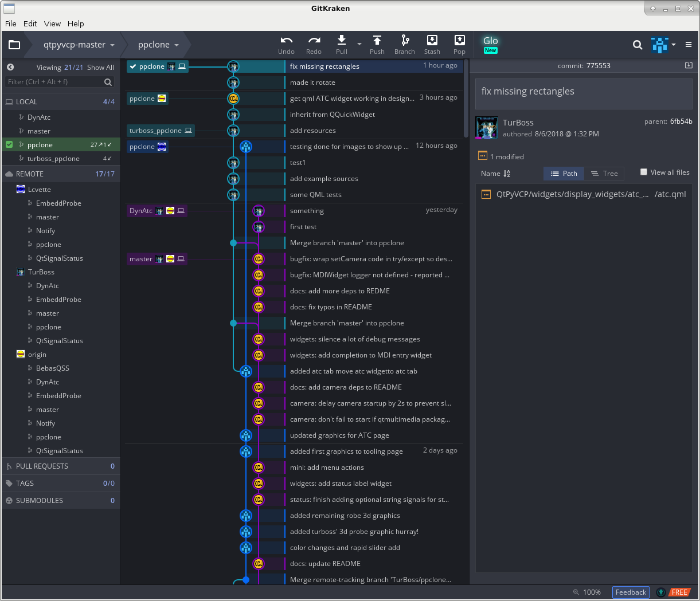
Task: Expand the TAGS section
Action: coord(61,483)
